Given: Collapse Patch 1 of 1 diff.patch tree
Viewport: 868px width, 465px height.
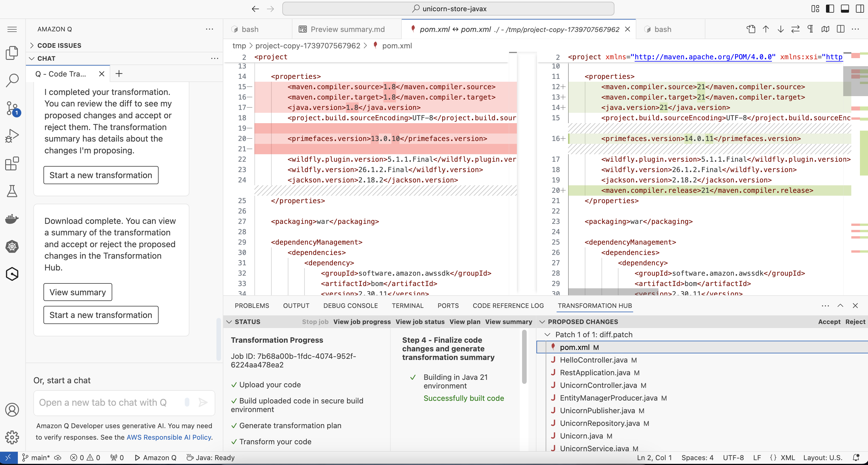Looking at the screenshot, I should point(548,335).
